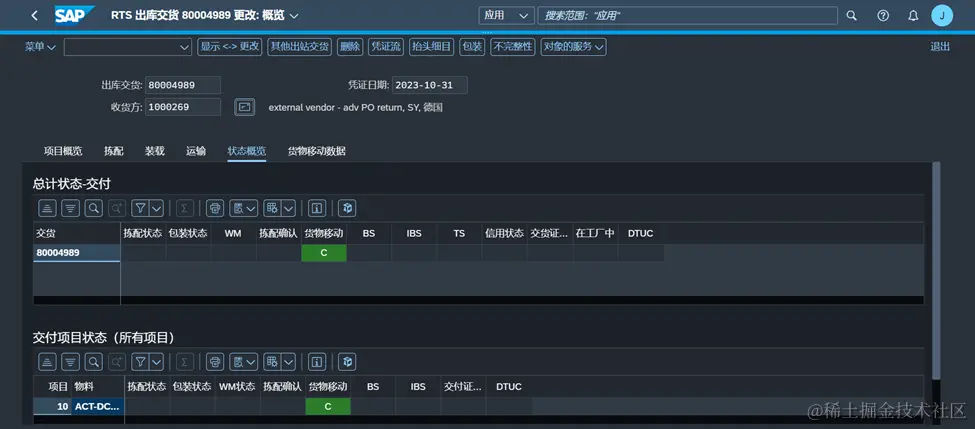Go back using the header back arrow
This screenshot has width=975, height=429.
click(x=34, y=16)
